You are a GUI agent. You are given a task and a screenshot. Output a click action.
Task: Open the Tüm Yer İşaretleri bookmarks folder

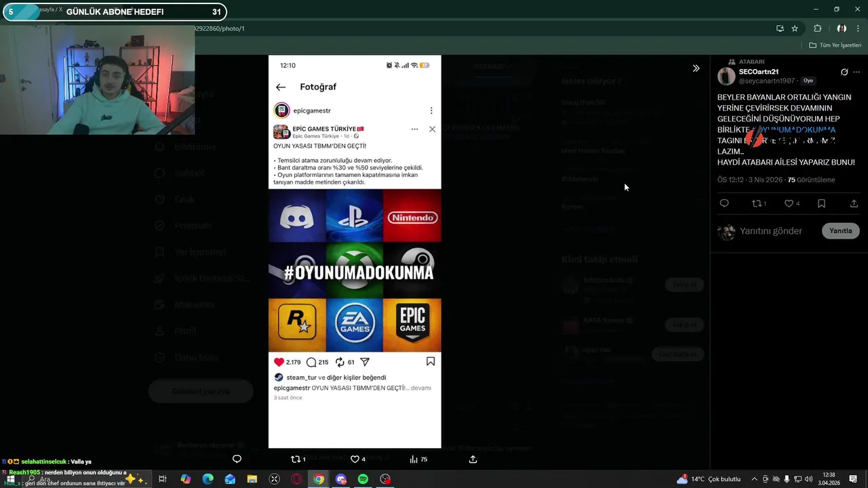coord(835,45)
